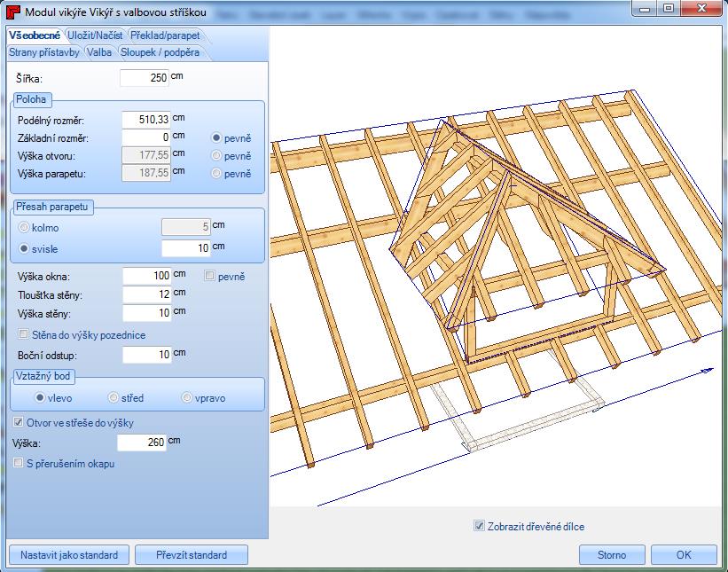
Task: Click the Výška stěny input field
Action: coord(147,312)
